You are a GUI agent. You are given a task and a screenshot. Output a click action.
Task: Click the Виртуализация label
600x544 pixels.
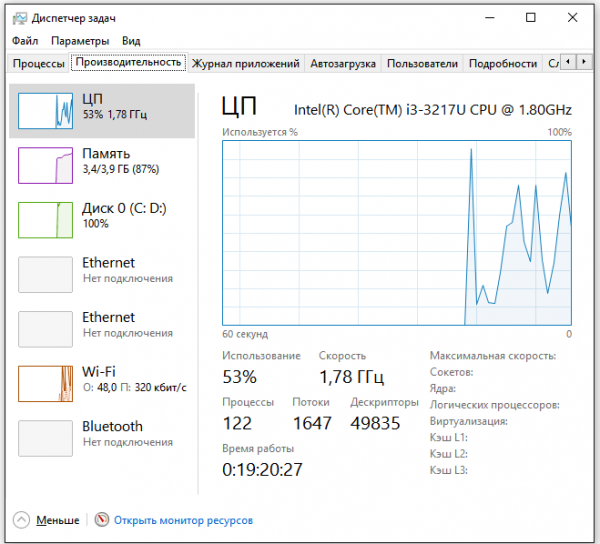point(469,421)
